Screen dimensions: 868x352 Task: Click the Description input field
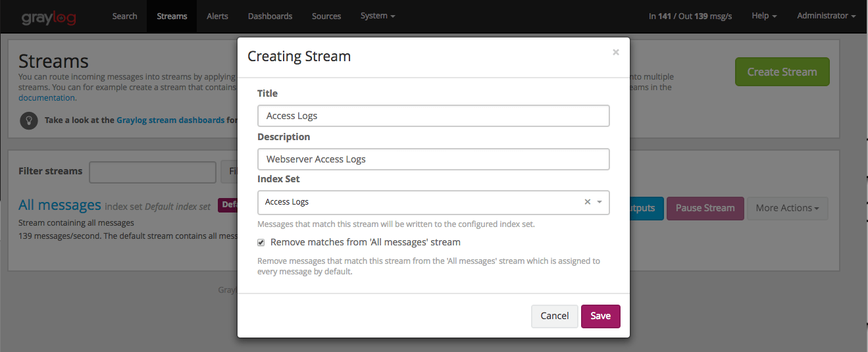tap(433, 159)
